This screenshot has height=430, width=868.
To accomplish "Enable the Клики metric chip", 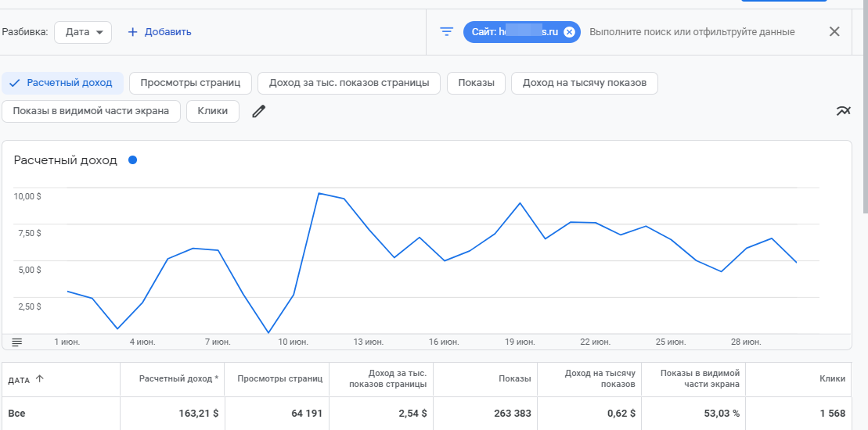I will point(212,111).
